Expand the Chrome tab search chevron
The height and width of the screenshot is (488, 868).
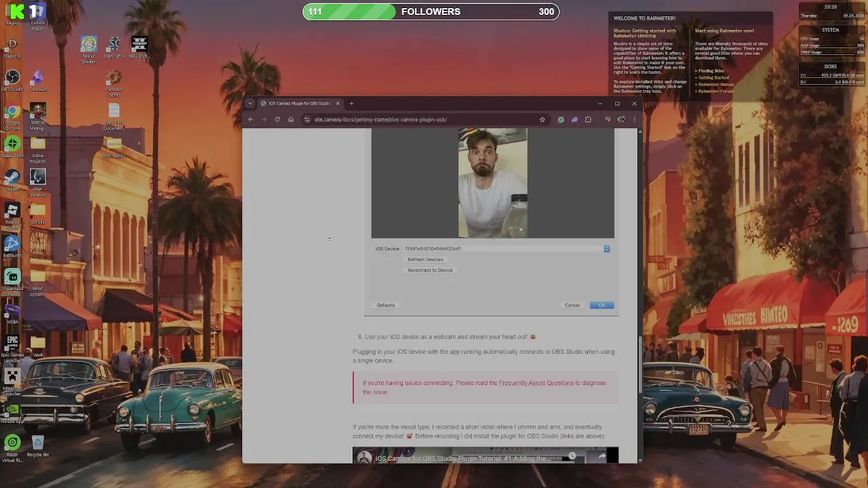click(x=250, y=103)
